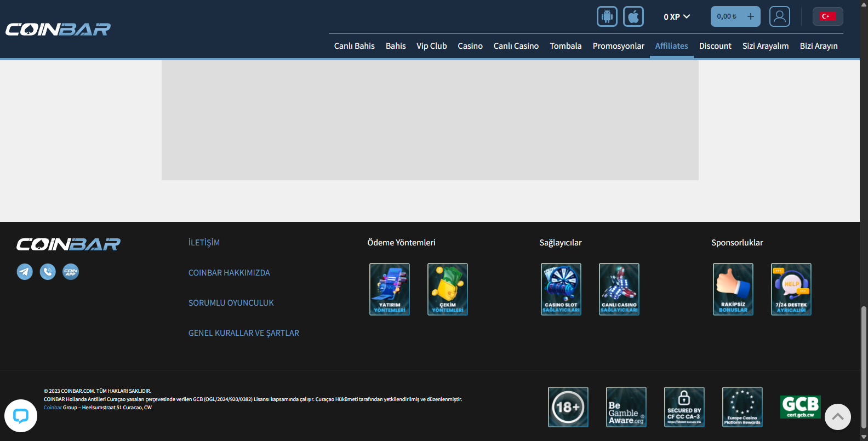Go home via the header Coinbar logo

[x=58, y=29]
